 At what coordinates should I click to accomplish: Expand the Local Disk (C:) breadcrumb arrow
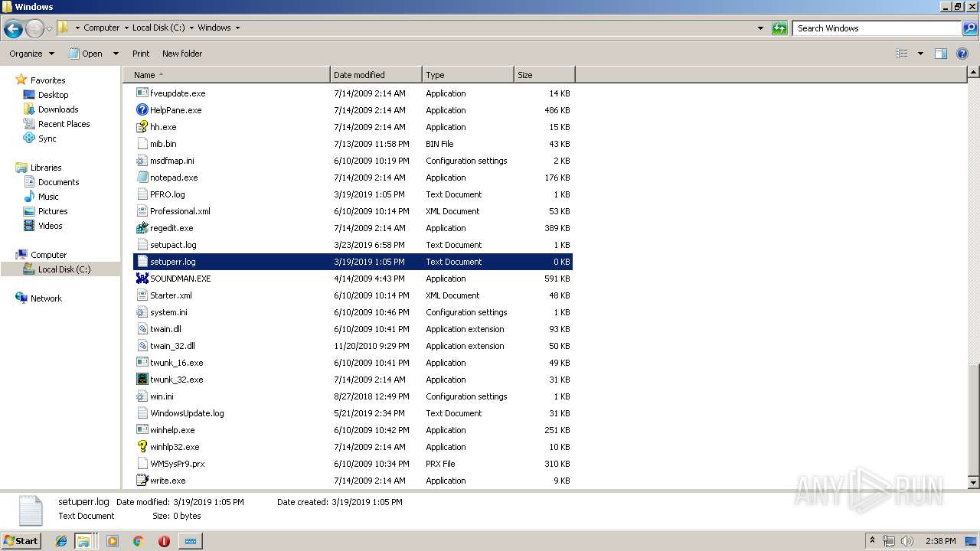click(191, 28)
